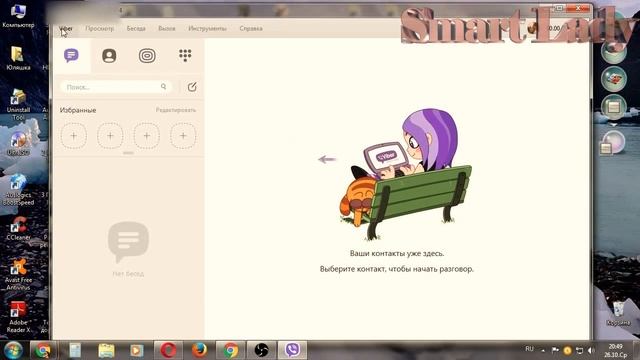The height and width of the screenshot is (360, 640).
Task: Open OBS from the taskbar
Action: pos(261,350)
